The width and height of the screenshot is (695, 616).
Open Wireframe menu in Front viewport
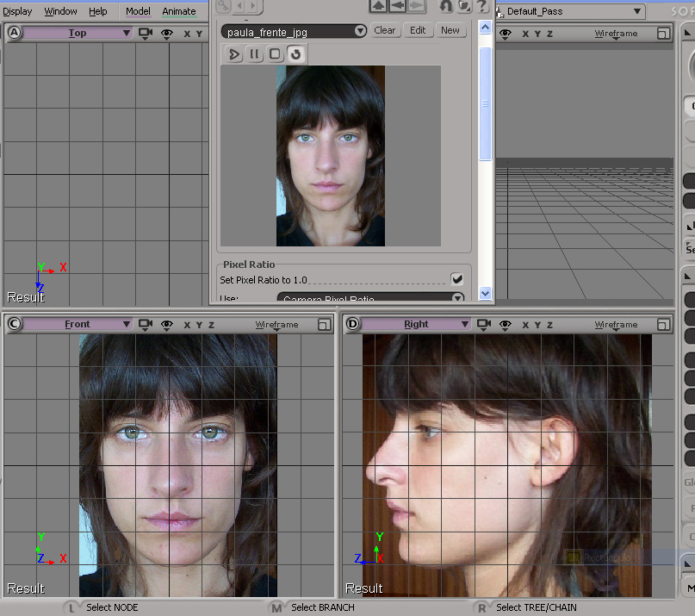click(276, 325)
